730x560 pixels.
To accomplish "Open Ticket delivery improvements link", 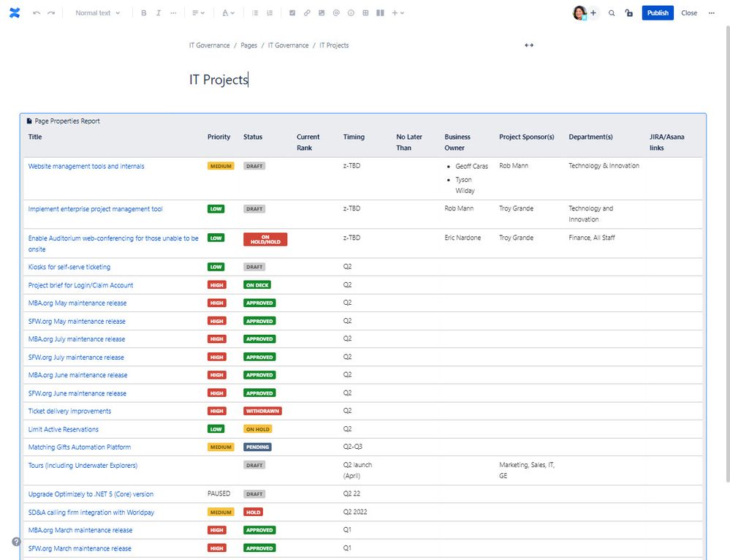I will coord(70,412).
